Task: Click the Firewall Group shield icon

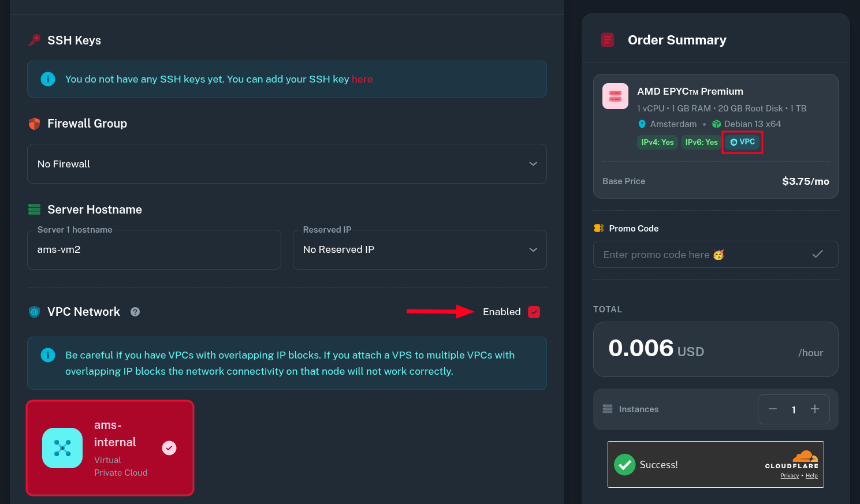Action: (x=35, y=124)
